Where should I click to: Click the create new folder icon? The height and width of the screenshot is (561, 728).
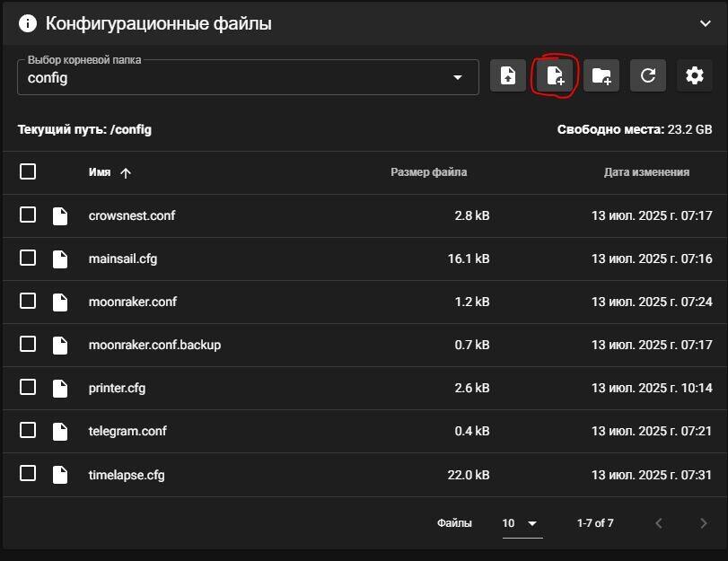pyautogui.click(x=601, y=75)
